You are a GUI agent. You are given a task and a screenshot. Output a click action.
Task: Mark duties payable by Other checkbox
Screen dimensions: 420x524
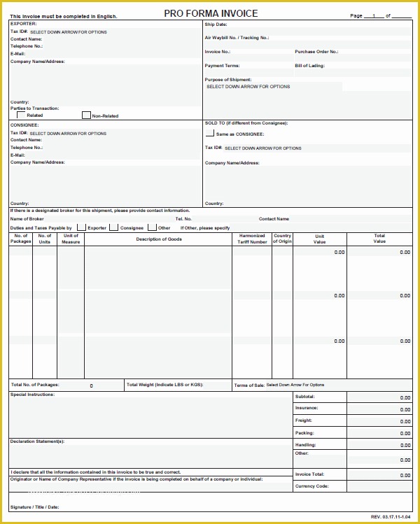pos(152,227)
